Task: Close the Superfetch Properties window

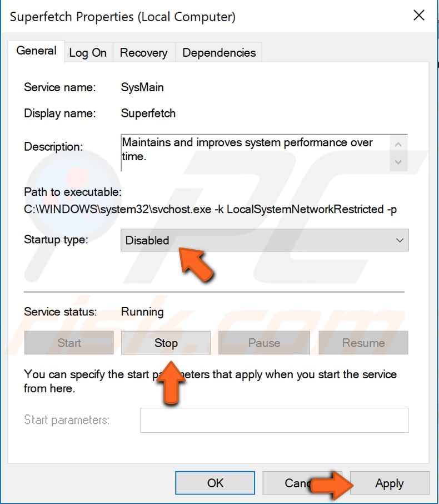Action: [x=418, y=16]
